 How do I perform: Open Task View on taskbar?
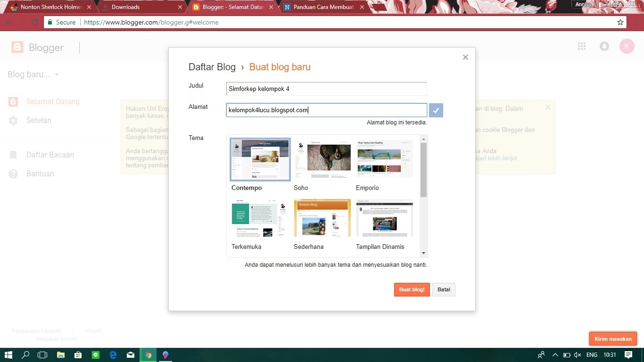[x=42, y=355]
